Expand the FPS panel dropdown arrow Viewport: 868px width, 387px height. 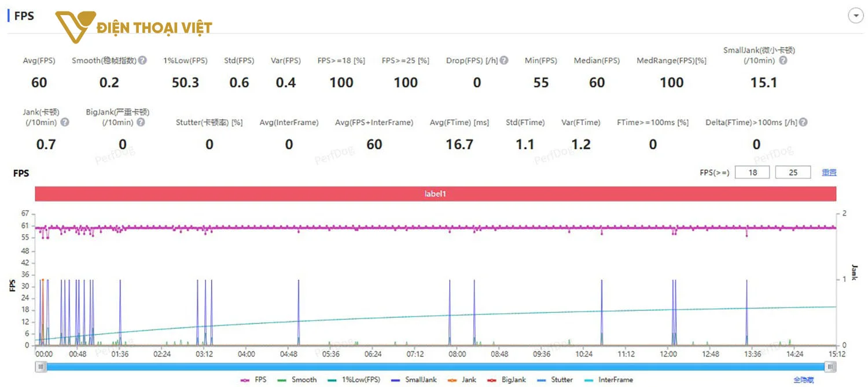[x=855, y=16]
